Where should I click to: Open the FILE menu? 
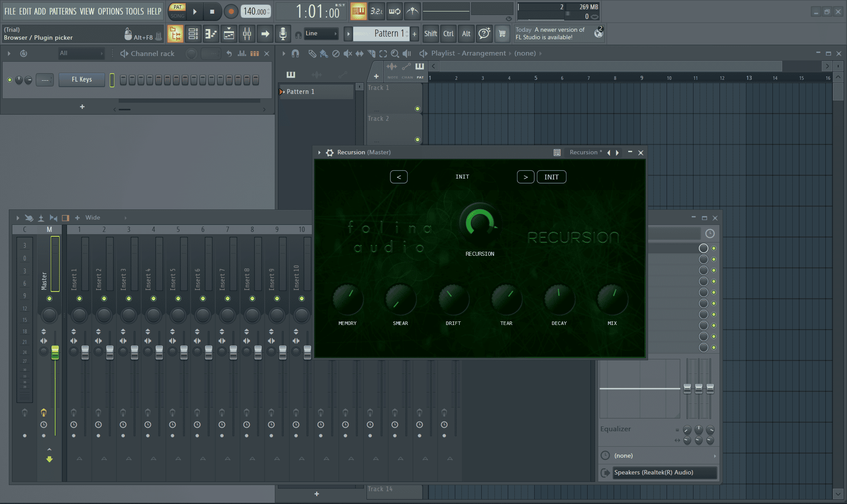[x=10, y=11]
